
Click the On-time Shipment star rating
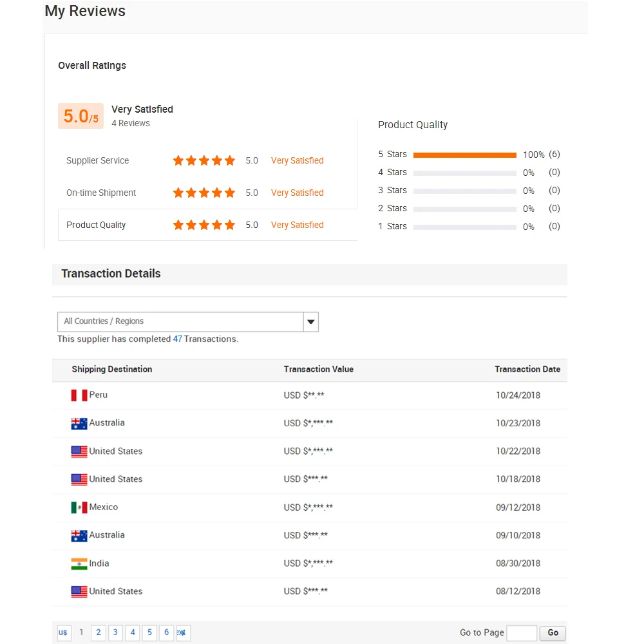pos(204,193)
